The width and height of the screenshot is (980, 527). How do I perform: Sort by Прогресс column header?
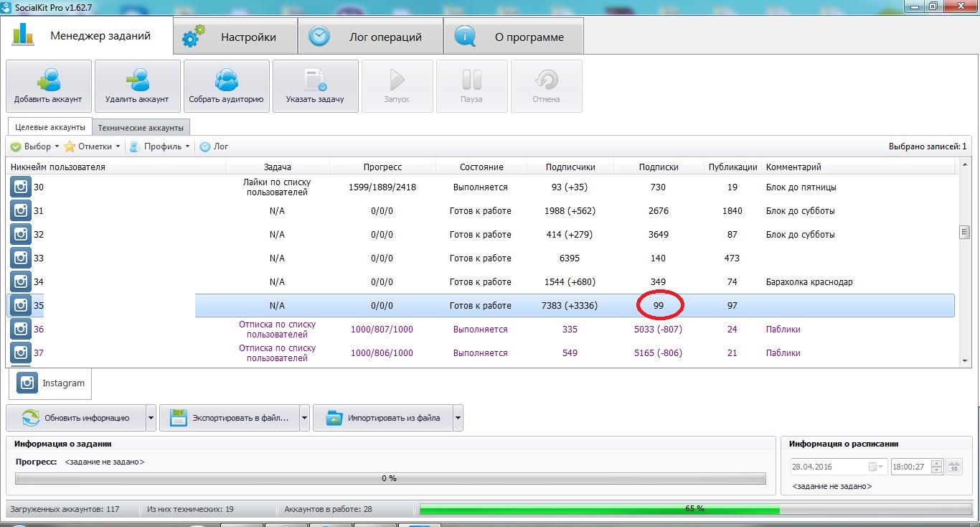[x=382, y=167]
